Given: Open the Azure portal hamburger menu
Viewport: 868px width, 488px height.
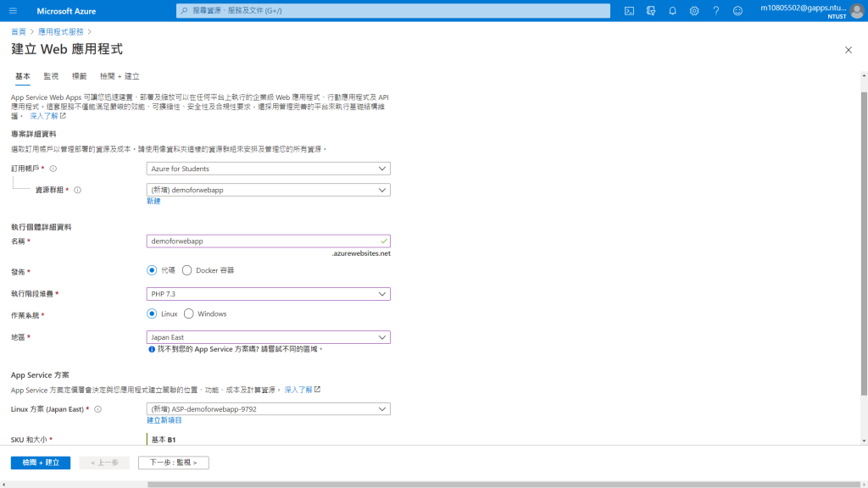Looking at the screenshot, I should [x=13, y=10].
